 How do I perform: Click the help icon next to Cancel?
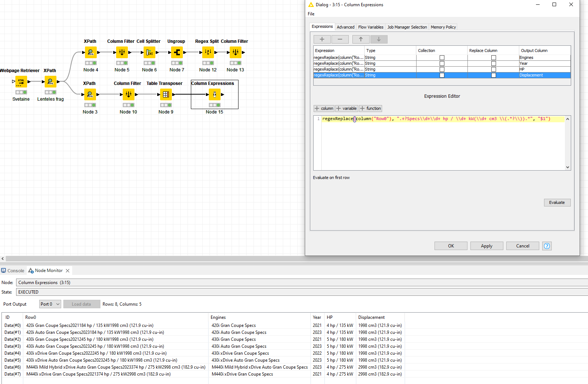click(547, 246)
